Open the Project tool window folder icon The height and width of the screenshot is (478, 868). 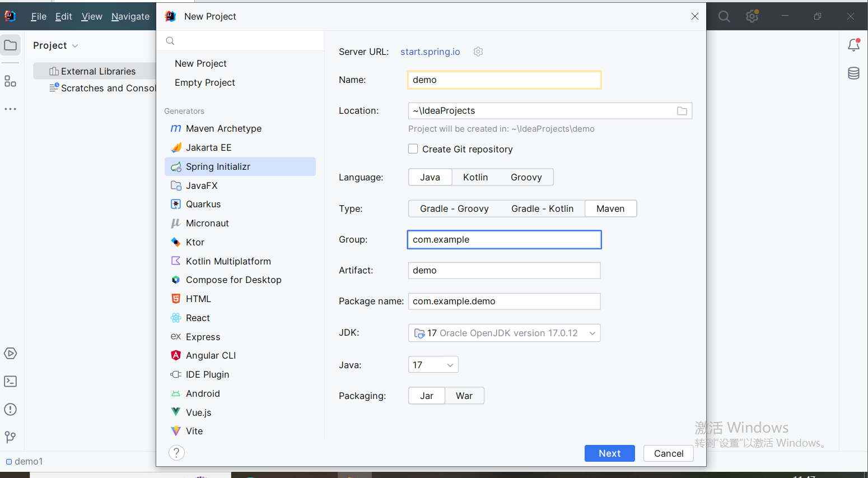click(x=11, y=45)
